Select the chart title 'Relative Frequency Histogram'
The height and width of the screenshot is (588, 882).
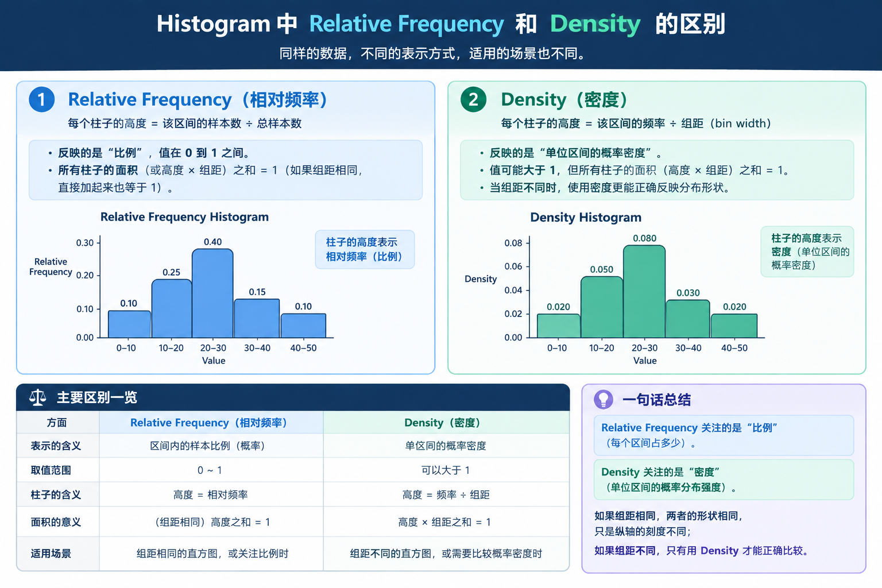(184, 217)
